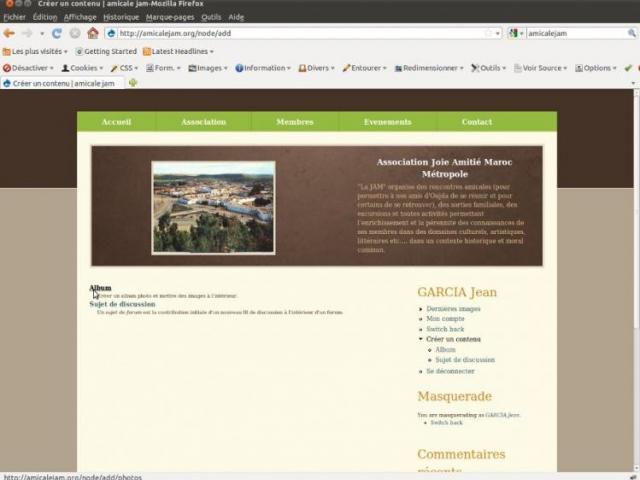The image size is (640, 480).
Task: Click the town photo in the banner
Action: [x=213, y=208]
